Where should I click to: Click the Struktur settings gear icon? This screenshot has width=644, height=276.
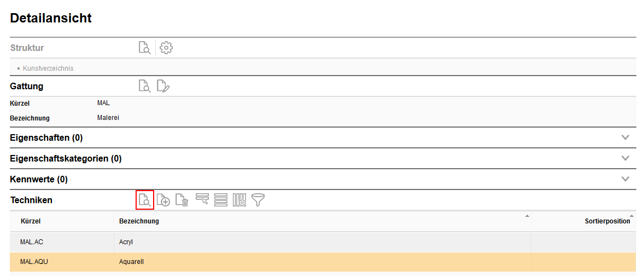(x=166, y=48)
